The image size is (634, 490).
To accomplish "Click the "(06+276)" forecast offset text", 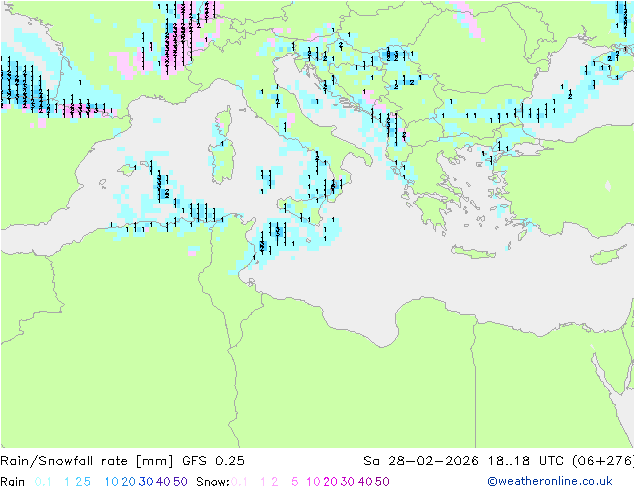I will click(x=603, y=461).
